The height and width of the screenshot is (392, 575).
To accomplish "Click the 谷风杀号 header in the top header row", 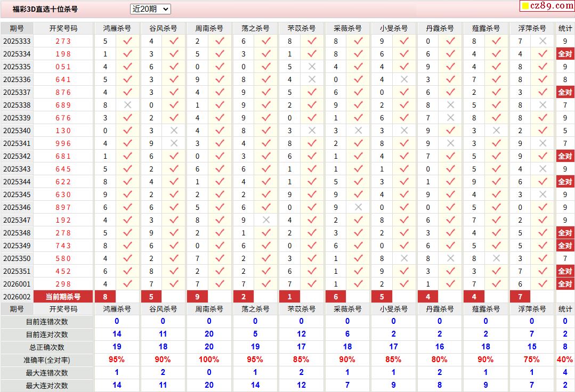I will pyautogui.click(x=163, y=29).
